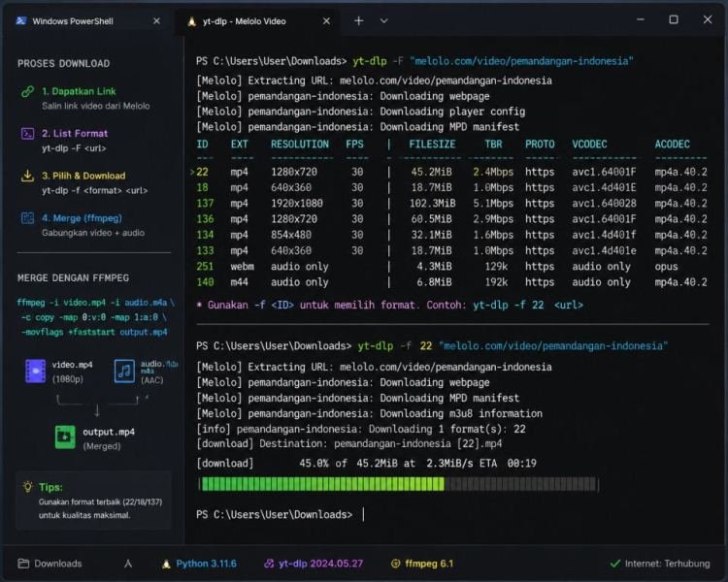Click the Merge (ffmpeg) step icon
The width and height of the screenshot is (728, 582).
point(27,218)
